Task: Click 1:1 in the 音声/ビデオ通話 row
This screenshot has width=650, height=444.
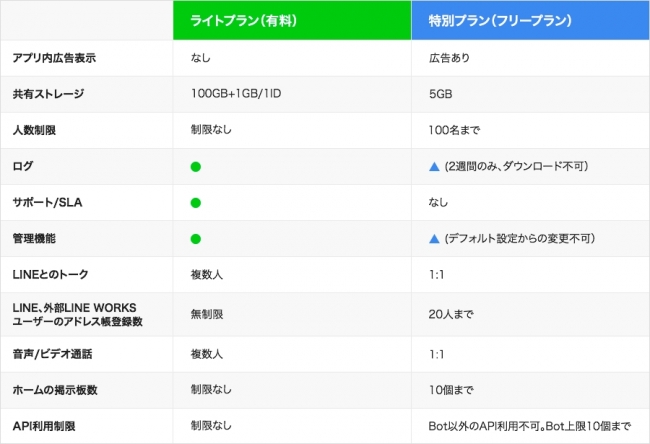Action: [x=437, y=354]
